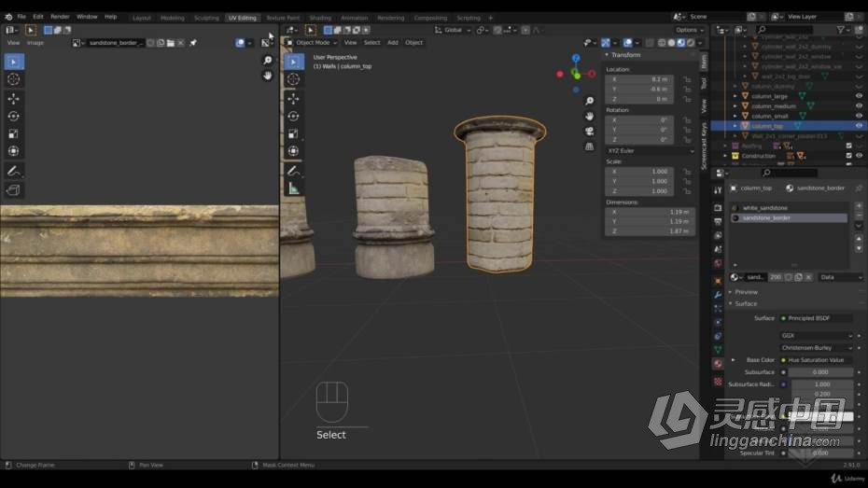This screenshot has width=868, height=488.
Task: Toggle the camera view icon in the viewport
Action: click(590, 132)
